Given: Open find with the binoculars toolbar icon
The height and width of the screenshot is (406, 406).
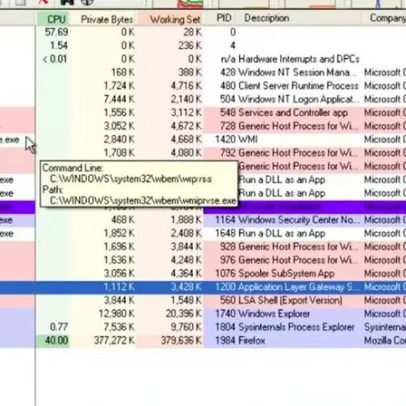Looking at the screenshot, I should 67,2.
